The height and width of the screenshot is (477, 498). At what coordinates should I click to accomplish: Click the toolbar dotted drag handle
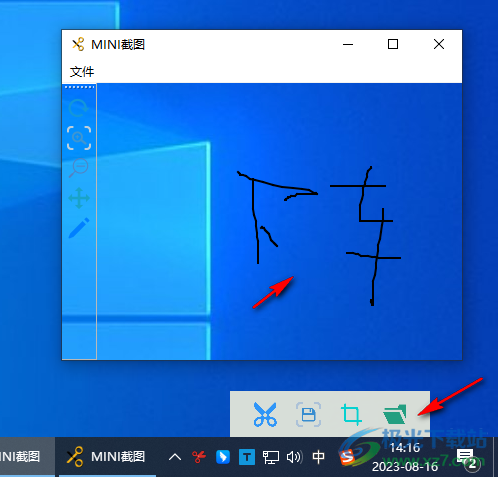point(79,87)
